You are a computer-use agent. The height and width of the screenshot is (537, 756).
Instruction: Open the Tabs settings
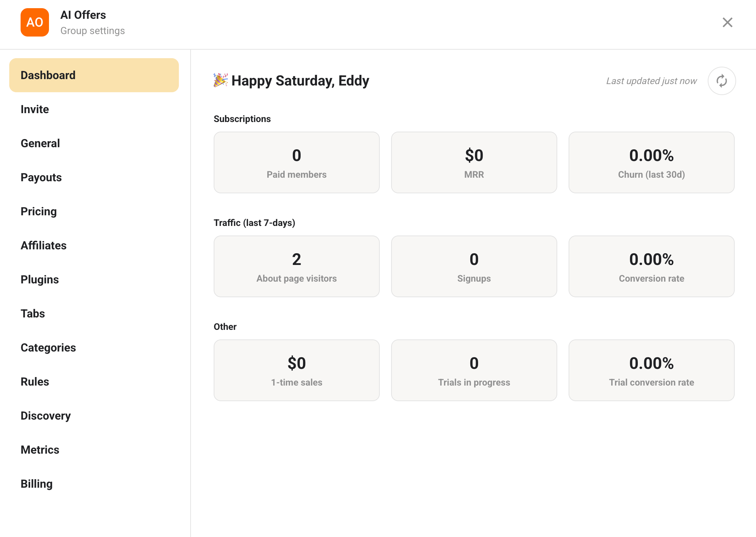click(33, 314)
